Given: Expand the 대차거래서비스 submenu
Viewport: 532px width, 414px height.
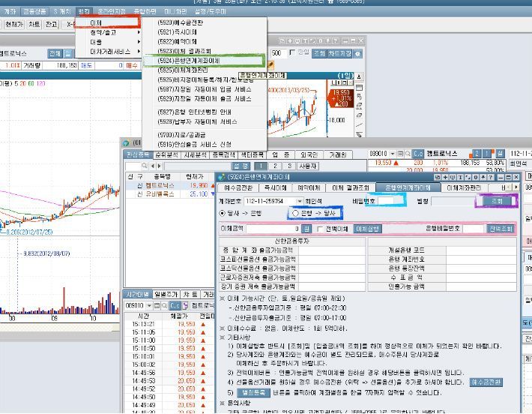Looking at the screenshot, I should point(109,52).
